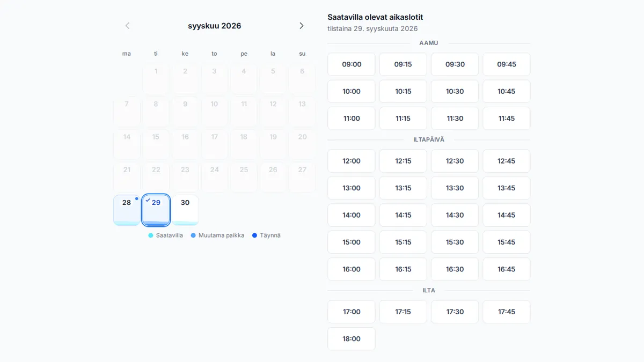Select the 09:30 time slot
Screen dimensions: 644x362
tap(455, 64)
